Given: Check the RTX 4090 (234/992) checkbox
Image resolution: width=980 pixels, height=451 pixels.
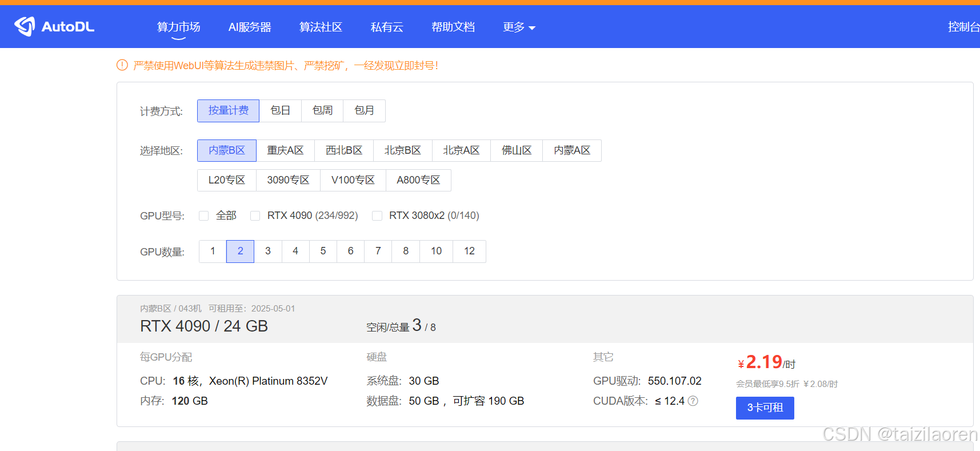Looking at the screenshot, I should (x=255, y=215).
